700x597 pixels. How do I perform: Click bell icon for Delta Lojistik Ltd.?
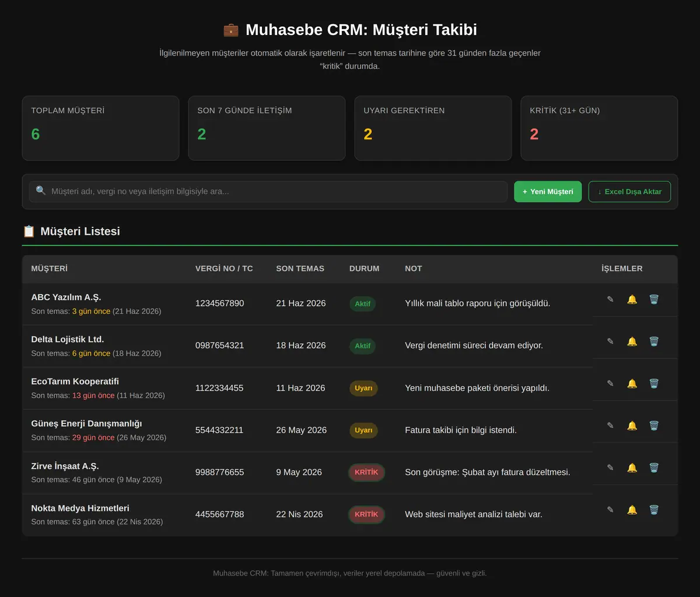coord(632,341)
